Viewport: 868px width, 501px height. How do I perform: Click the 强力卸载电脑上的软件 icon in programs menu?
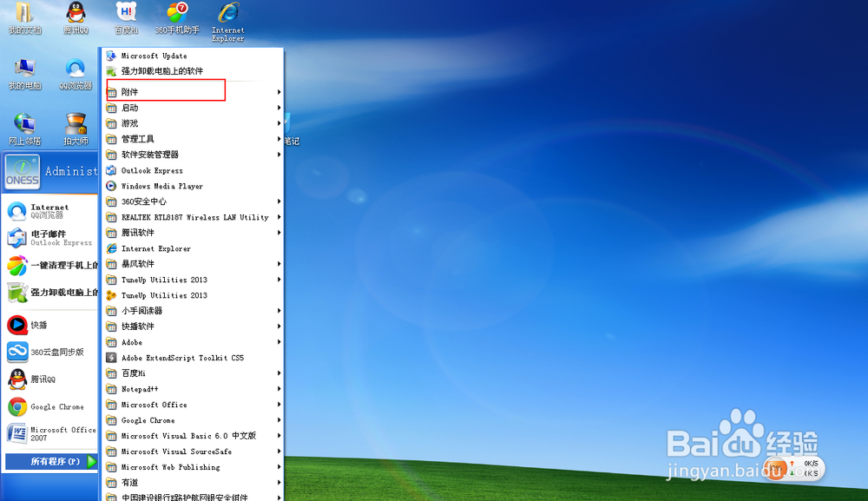click(111, 71)
